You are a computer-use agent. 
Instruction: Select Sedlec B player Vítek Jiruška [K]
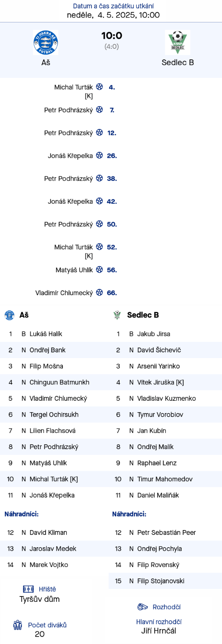pos(160,382)
